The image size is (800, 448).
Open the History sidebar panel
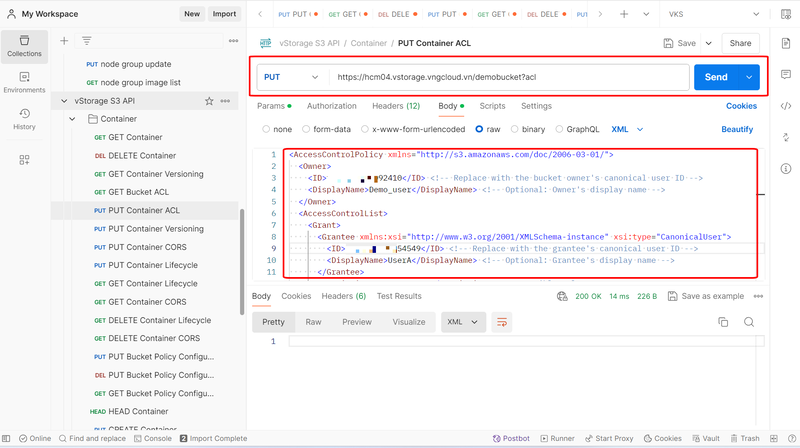24,119
